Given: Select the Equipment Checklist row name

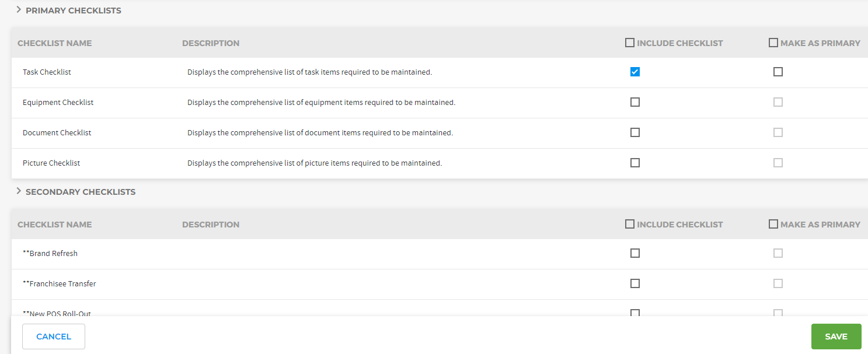Looking at the screenshot, I should [x=58, y=103].
